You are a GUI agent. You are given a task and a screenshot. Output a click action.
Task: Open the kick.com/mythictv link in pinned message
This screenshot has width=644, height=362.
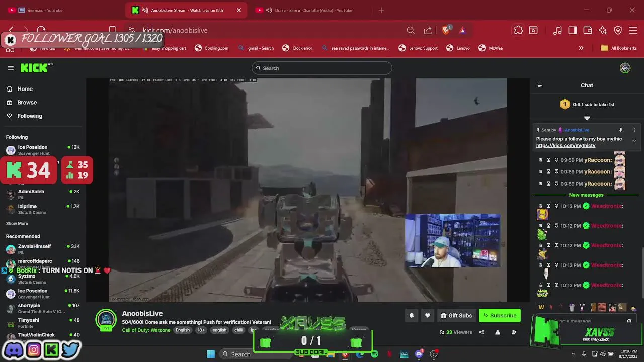point(566,145)
